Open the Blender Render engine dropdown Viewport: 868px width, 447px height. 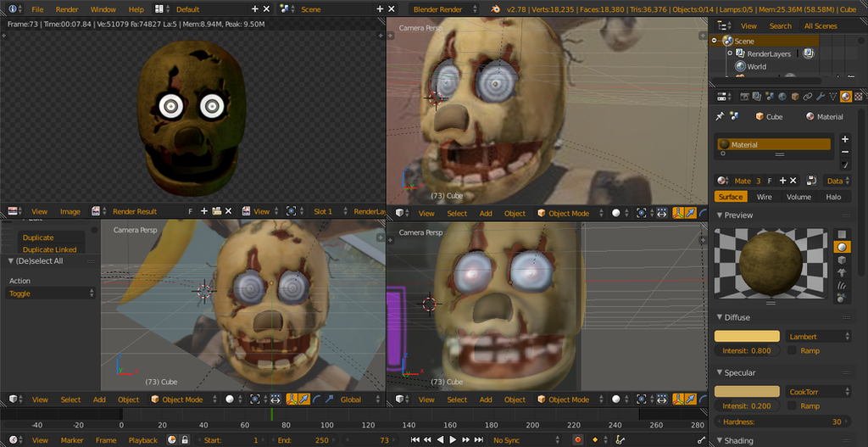point(444,8)
